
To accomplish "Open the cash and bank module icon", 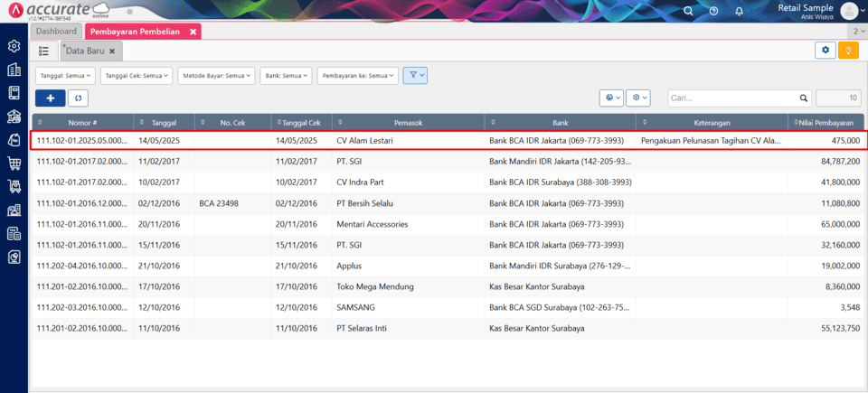I will pos(14,117).
